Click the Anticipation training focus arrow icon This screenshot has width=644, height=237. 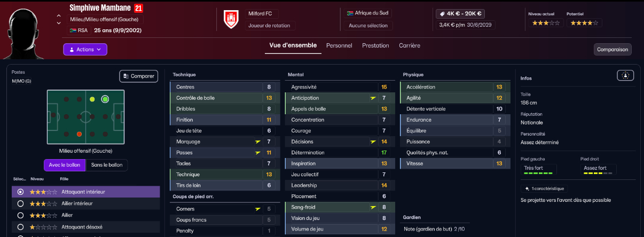373,98
